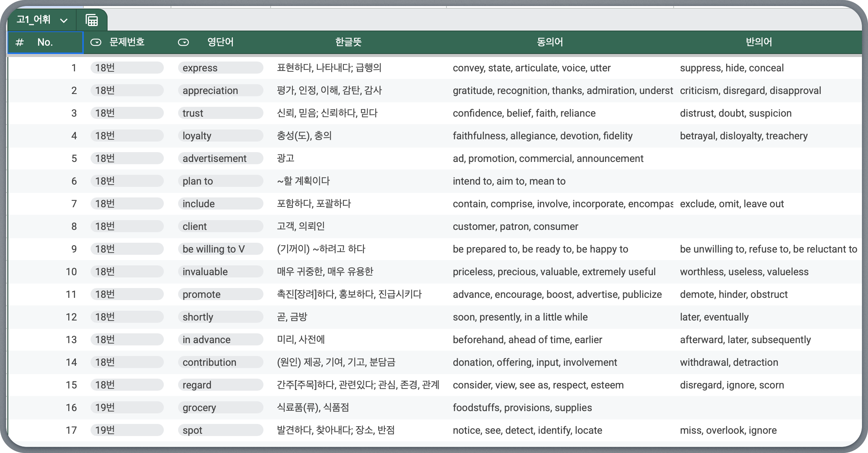Screen dimensions: 868x453
Task: Click the 'be willing to V' chip
Action: (220, 249)
